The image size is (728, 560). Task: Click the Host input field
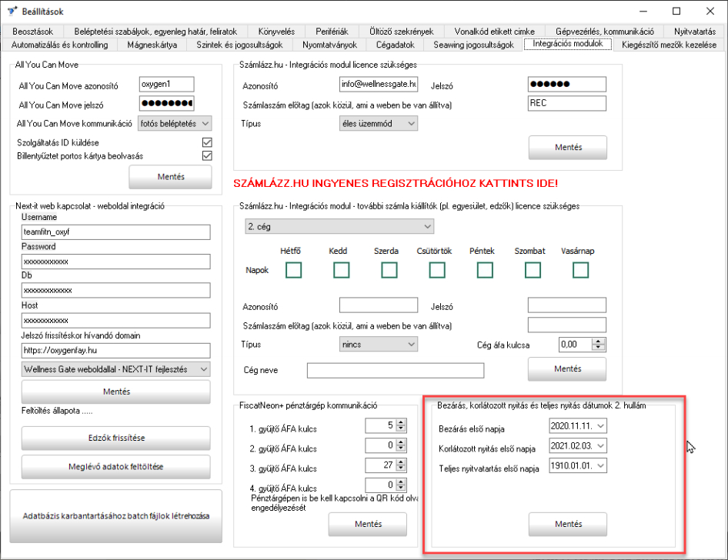pyautogui.click(x=116, y=320)
